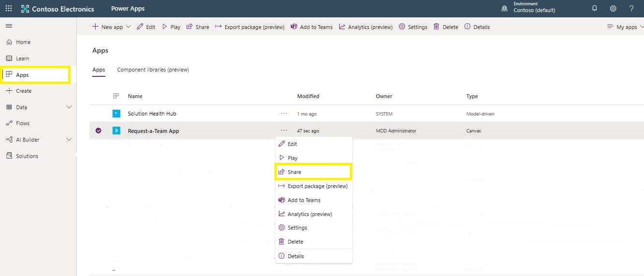Choose Edit in the context menu
This screenshot has width=644, height=276.
[x=314, y=144]
